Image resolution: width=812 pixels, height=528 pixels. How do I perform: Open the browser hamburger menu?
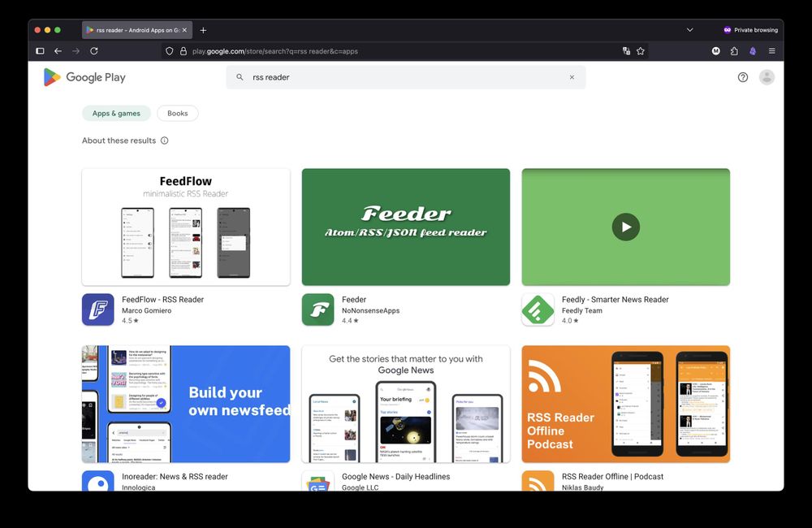coord(771,51)
